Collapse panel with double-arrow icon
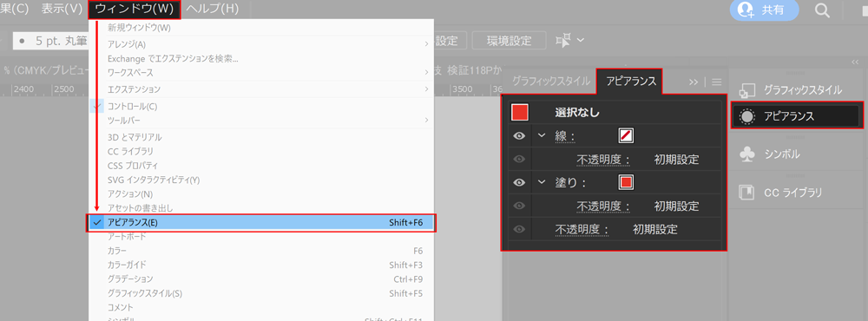The width and height of the screenshot is (868, 321). click(694, 82)
